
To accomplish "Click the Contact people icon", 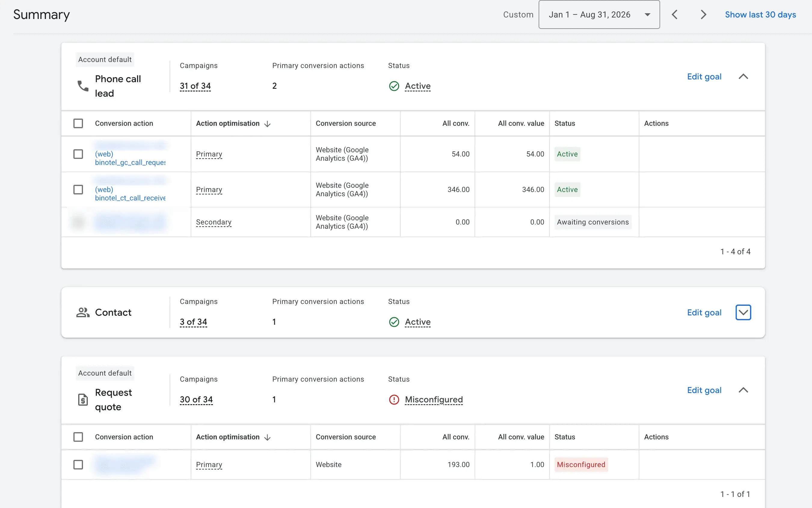I will coord(83,312).
